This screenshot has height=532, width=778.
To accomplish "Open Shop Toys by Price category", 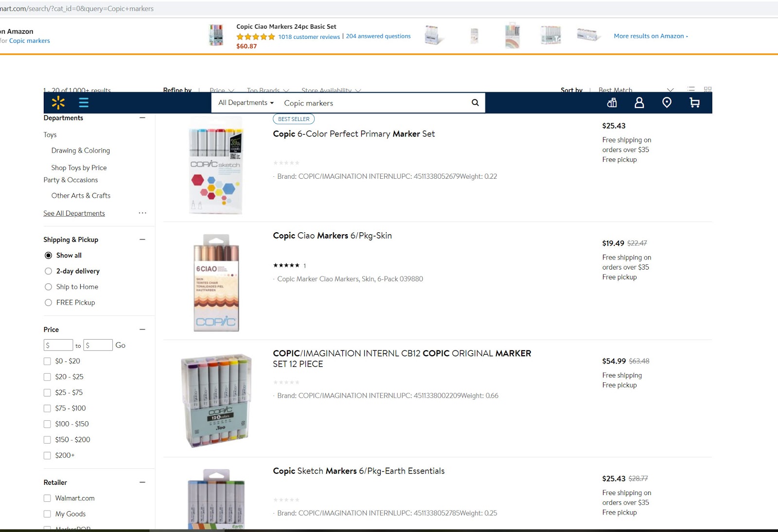I will click(x=79, y=168).
